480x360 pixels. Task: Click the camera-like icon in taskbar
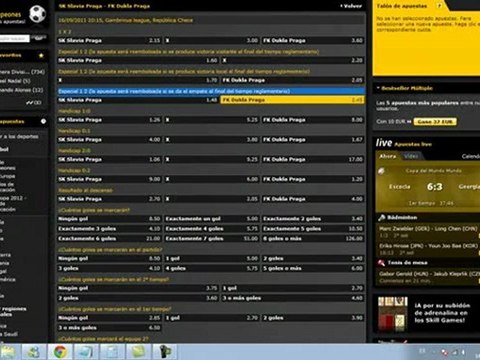click(165, 352)
